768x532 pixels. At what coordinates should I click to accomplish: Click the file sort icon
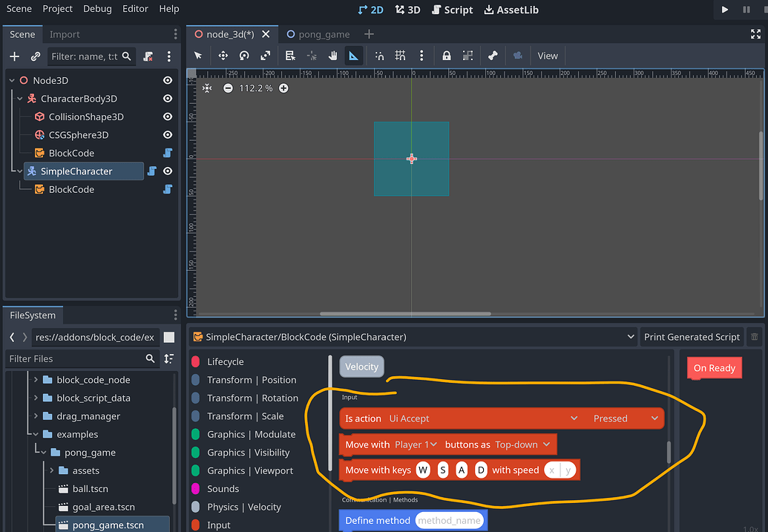click(169, 358)
